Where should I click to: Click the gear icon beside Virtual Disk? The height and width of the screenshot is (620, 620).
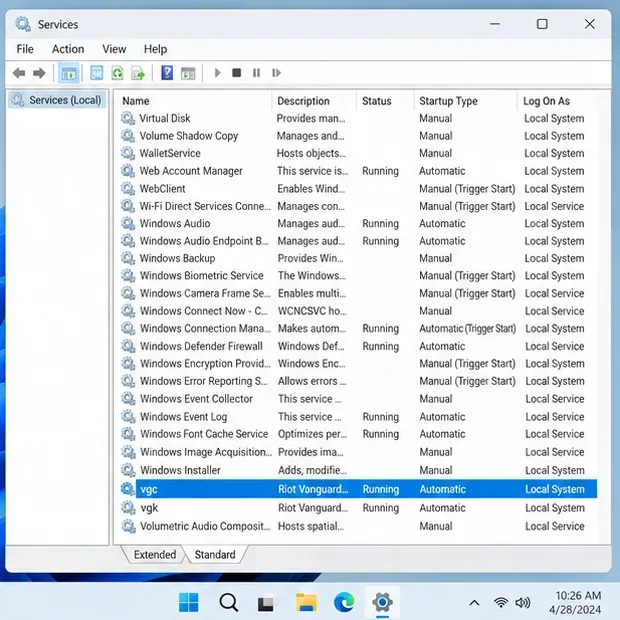click(128, 118)
